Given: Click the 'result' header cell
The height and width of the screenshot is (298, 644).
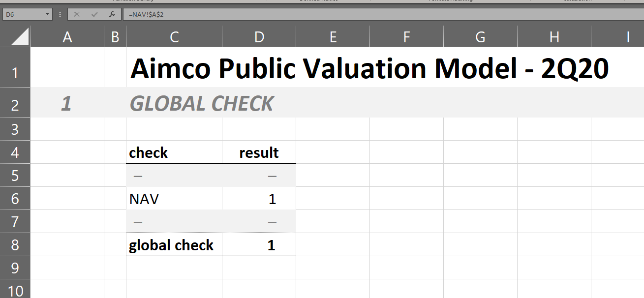Looking at the screenshot, I should point(259,152).
